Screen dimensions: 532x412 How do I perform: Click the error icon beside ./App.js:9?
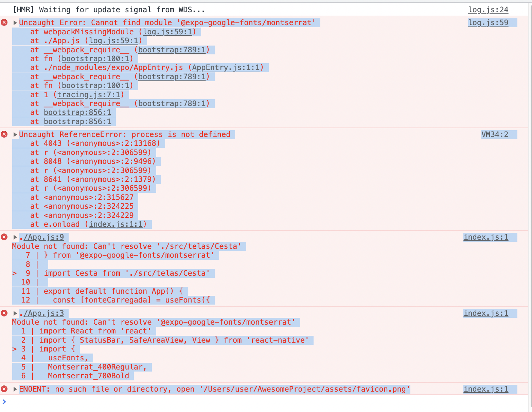[4, 237]
